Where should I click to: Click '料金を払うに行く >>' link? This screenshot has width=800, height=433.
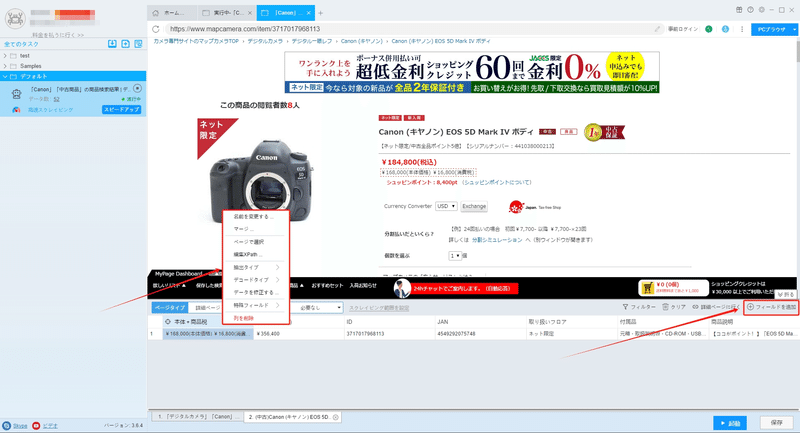(58, 35)
